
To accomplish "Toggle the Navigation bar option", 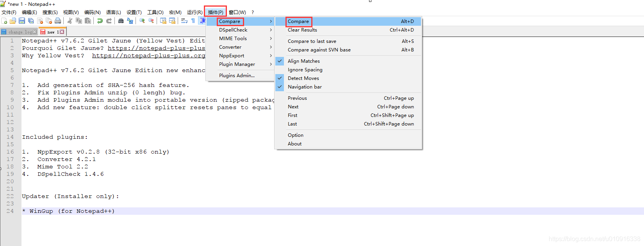I will pyautogui.click(x=348, y=87).
